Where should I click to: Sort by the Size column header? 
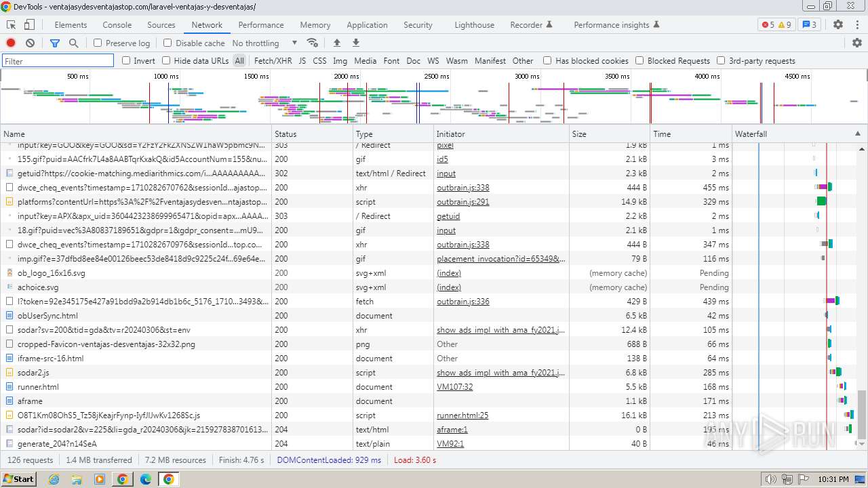pyautogui.click(x=610, y=134)
